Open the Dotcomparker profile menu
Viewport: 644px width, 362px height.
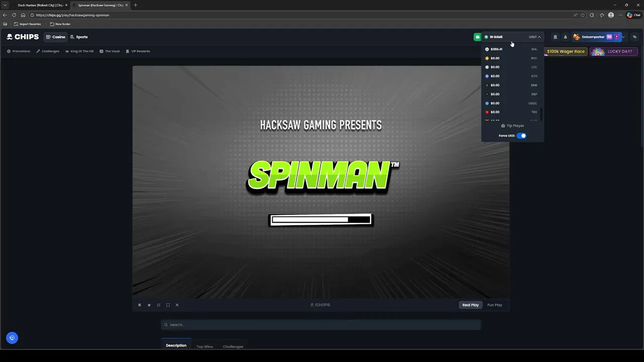(599, 37)
